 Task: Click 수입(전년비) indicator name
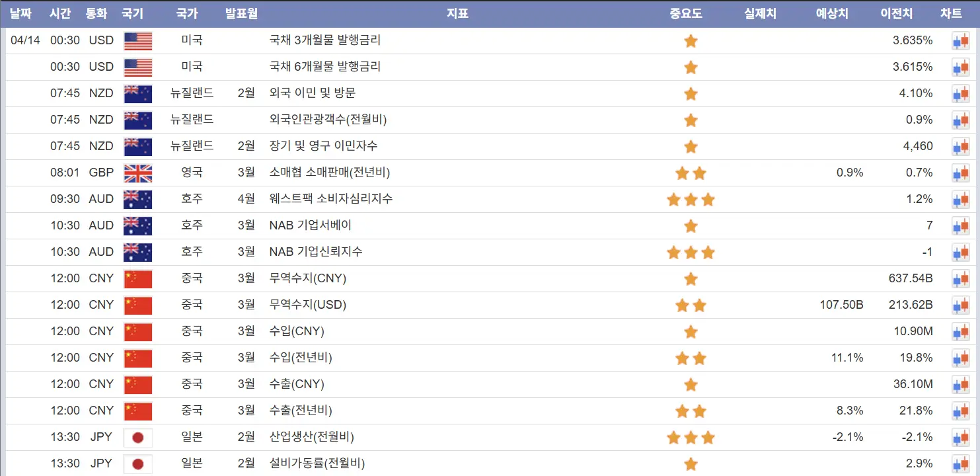click(301, 358)
